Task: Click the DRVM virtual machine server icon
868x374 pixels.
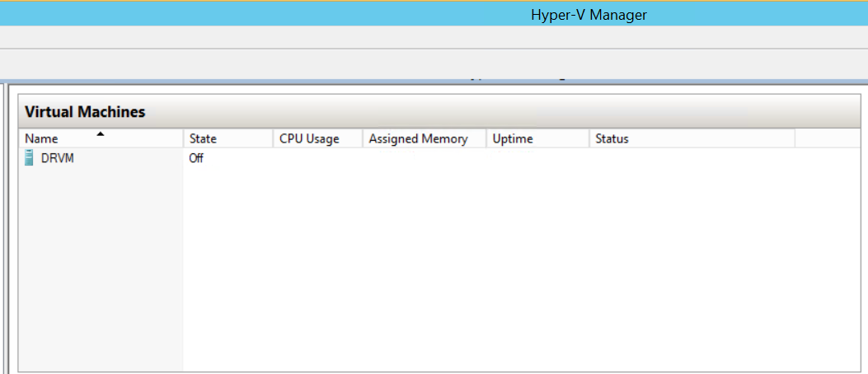Action: [30, 158]
